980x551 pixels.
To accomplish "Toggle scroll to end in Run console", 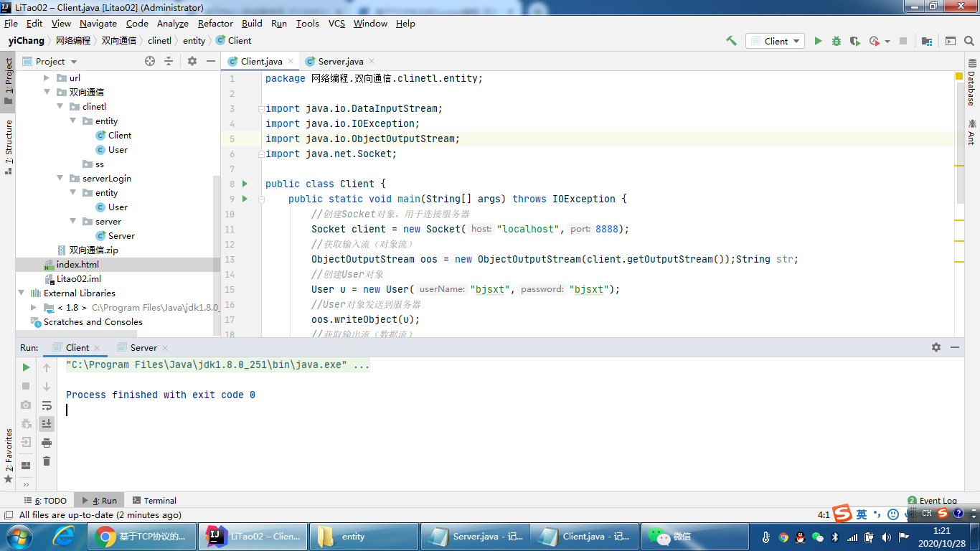I will pyautogui.click(x=47, y=424).
